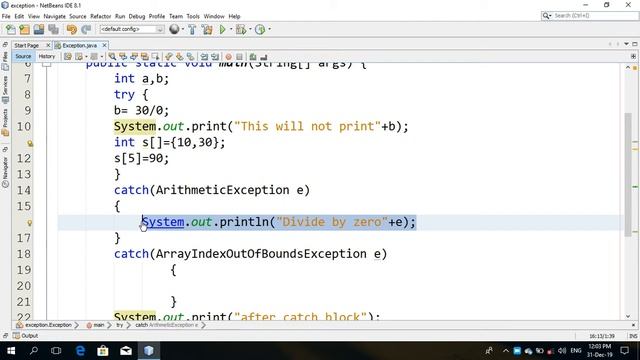Open the Projects side panel

coord(5,122)
